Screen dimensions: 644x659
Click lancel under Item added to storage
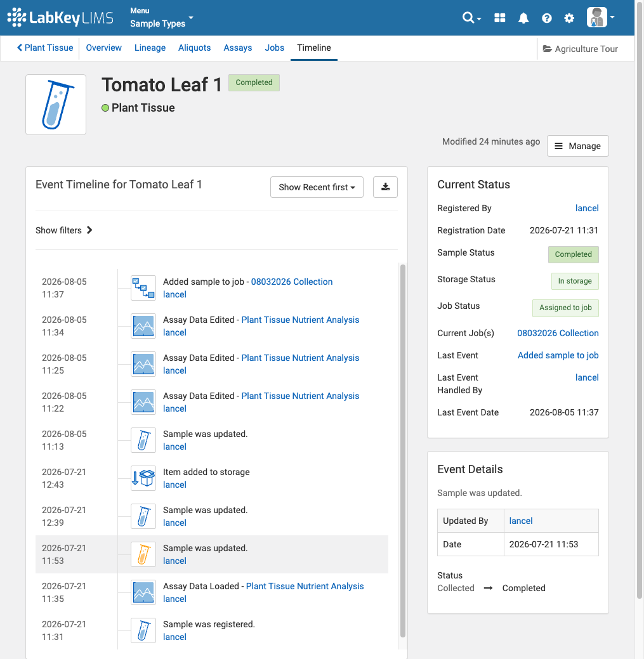point(174,485)
